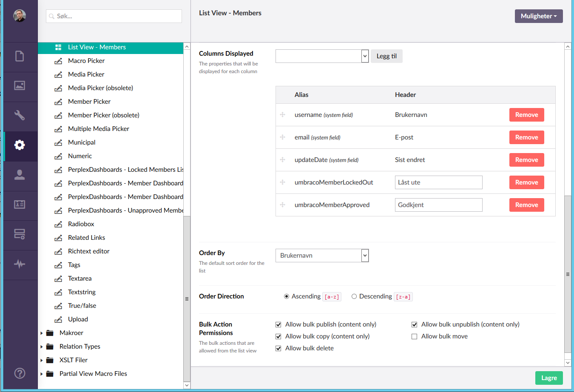Screen dimensions: 574x392
Task: Select Descending order direction
Action: 354,297
